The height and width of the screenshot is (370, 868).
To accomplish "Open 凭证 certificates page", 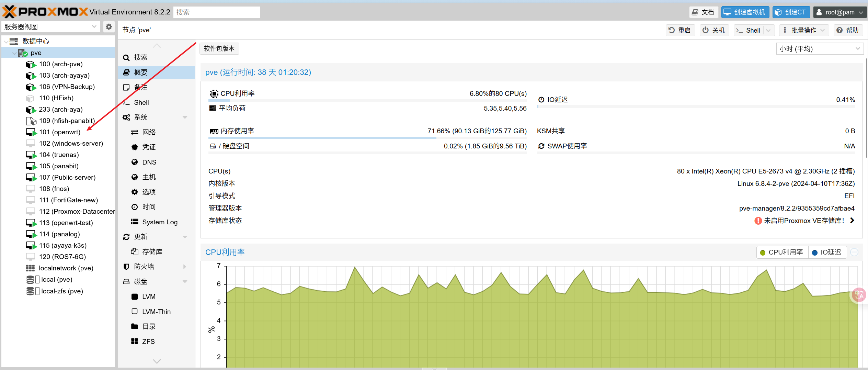I will (157, 147).
